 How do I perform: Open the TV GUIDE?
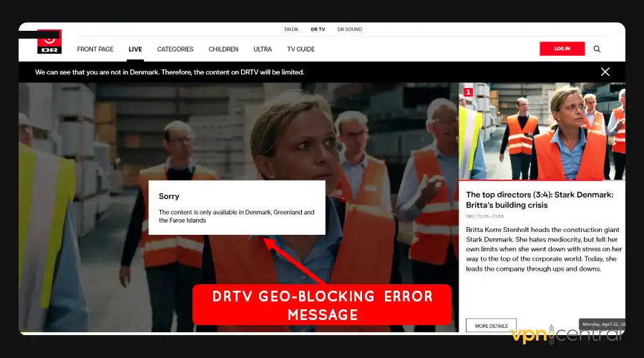click(x=301, y=49)
